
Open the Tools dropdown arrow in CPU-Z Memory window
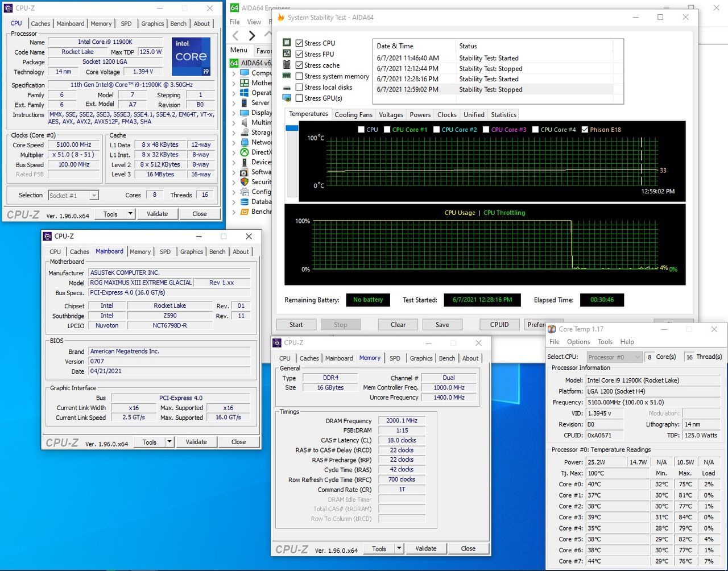[399, 549]
